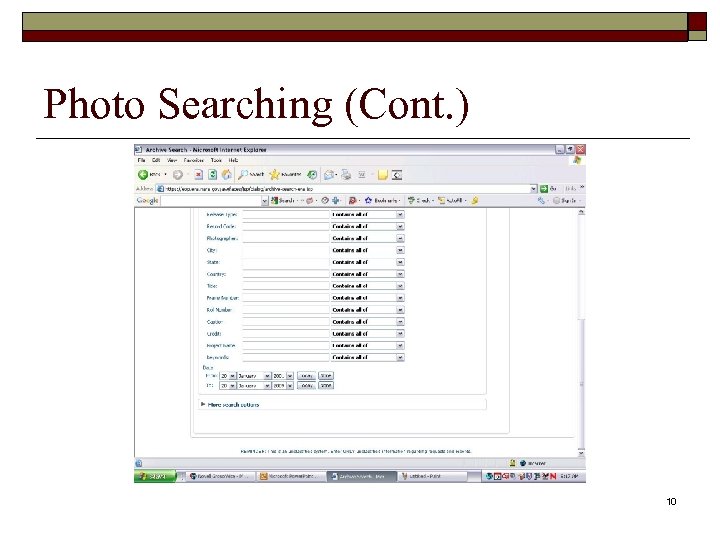Open address bar URL history dropdown
Image resolution: width=720 pixels, height=540 pixels.
click(533, 189)
